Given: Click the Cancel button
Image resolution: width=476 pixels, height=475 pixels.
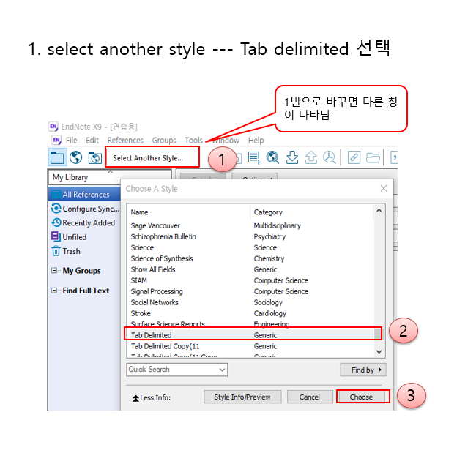Looking at the screenshot, I should [x=310, y=397].
